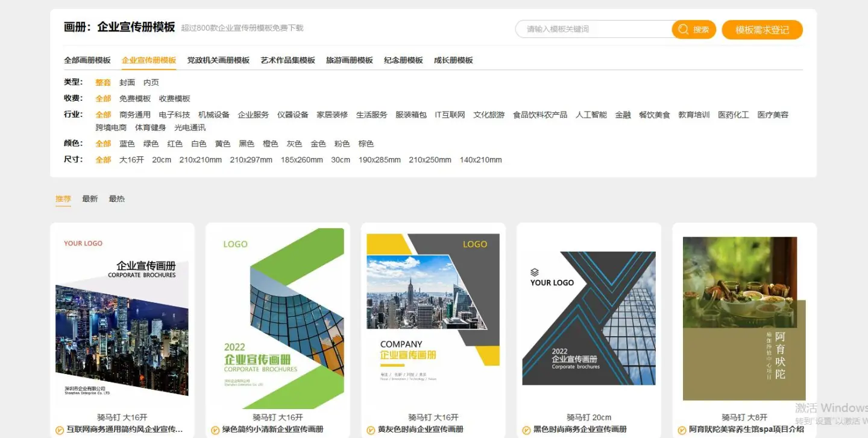Screen dimensions: 868x438
Task: Sort templates by 最新
Action: (x=90, y=199)
